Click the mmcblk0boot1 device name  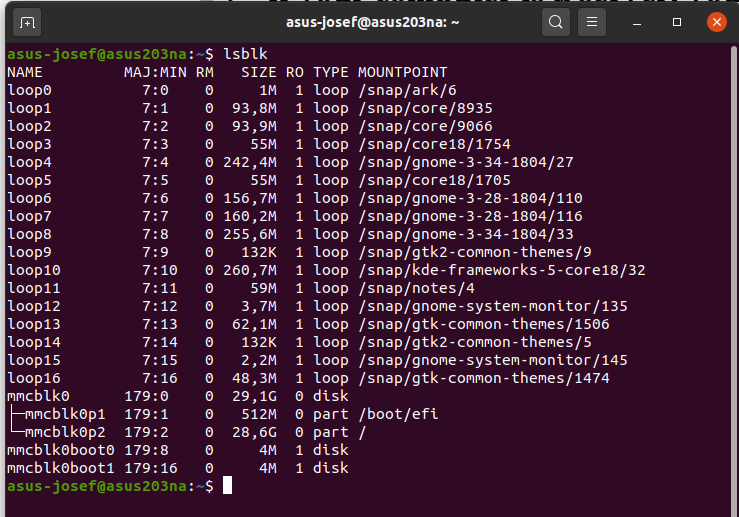[x=60, y=467]
